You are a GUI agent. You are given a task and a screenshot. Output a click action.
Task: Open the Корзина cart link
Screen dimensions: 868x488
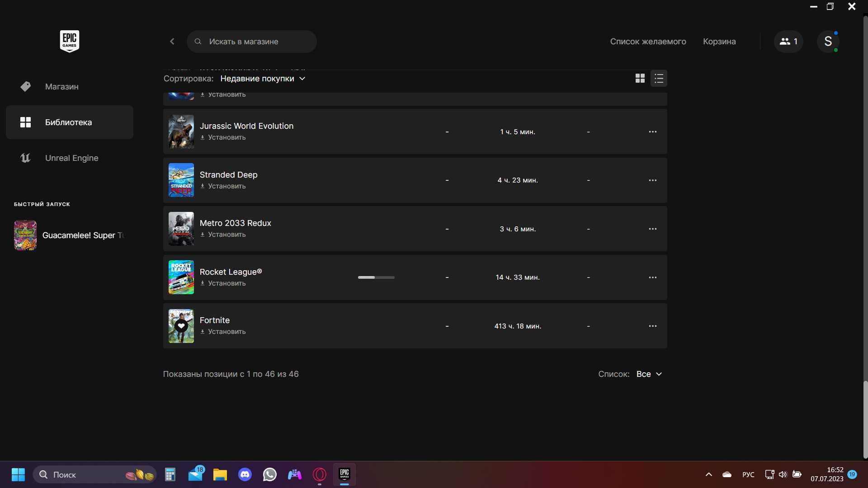pyautogui.click(x=719, y=42)
